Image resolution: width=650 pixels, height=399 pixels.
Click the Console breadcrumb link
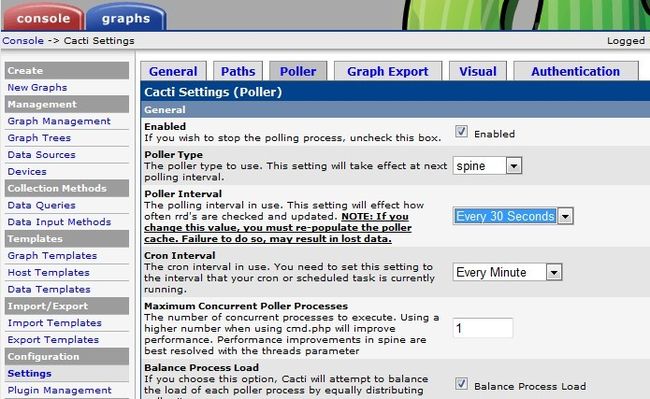(23, 41)
